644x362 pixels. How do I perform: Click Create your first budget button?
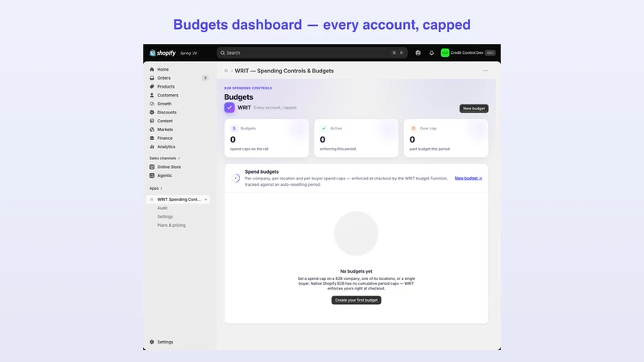[356, 300]
